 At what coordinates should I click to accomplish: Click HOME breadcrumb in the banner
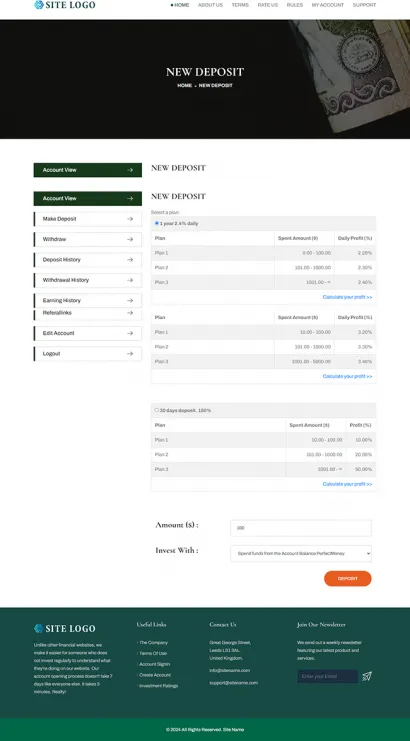185,86
